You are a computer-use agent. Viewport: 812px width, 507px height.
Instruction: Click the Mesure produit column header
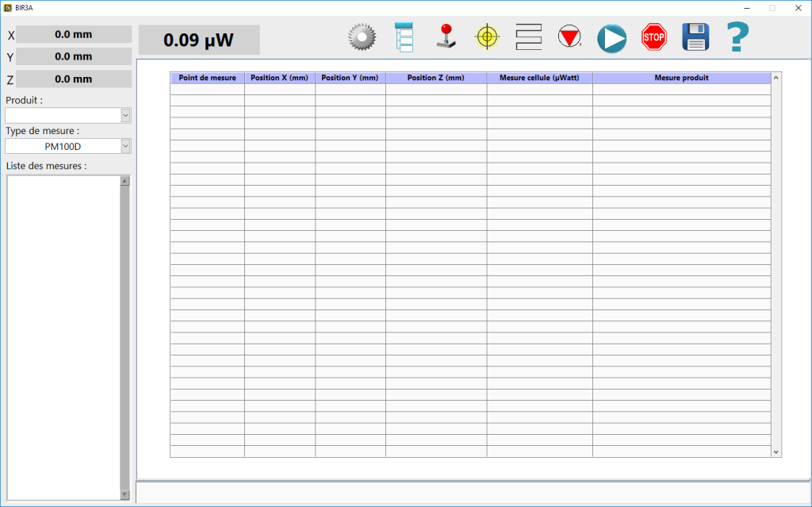tap(681, 78)
